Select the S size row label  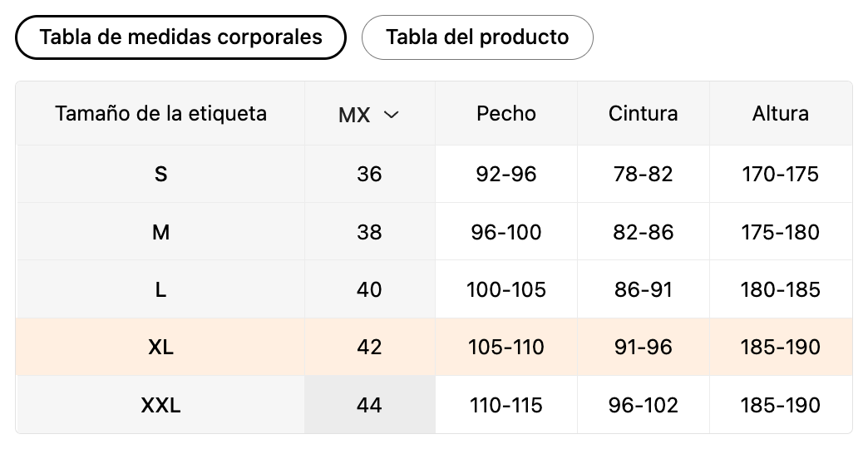[160, 174]
